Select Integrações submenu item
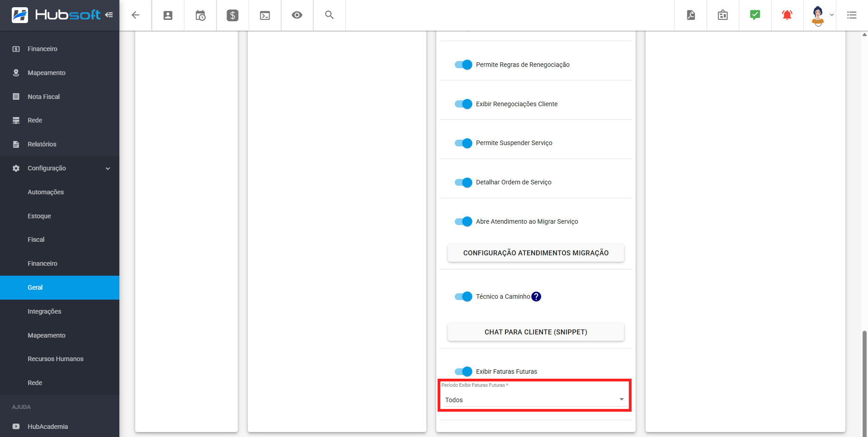 [60, 311]
